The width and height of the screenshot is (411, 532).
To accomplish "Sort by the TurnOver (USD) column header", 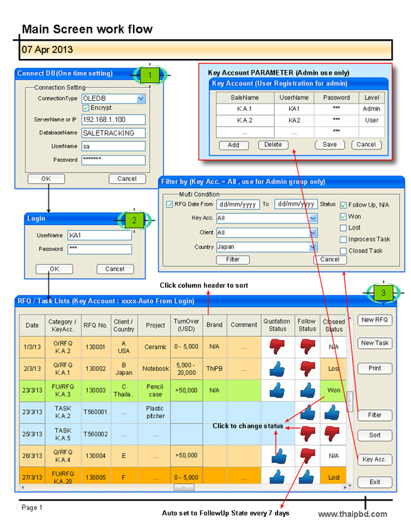I will click(x=186, y=325).
